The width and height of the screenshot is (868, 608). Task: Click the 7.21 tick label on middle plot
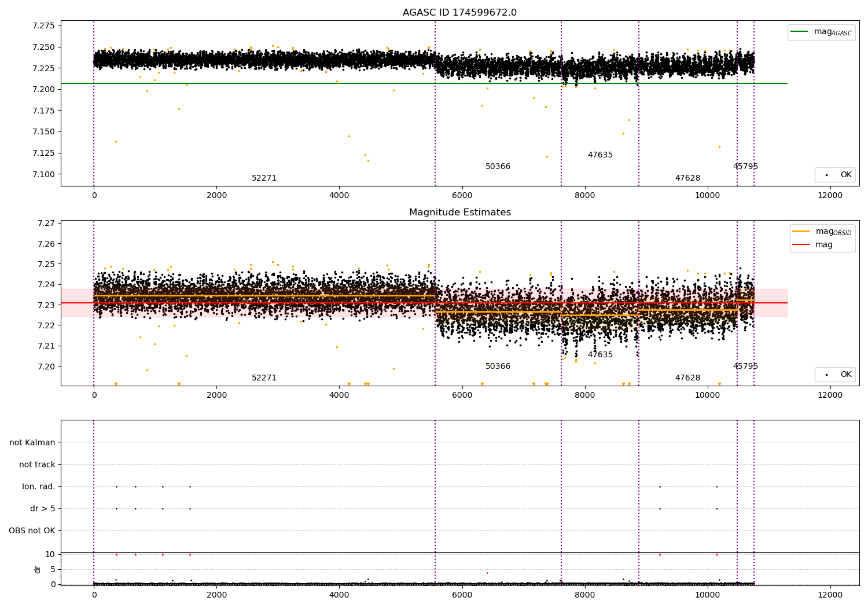(46, 346)
